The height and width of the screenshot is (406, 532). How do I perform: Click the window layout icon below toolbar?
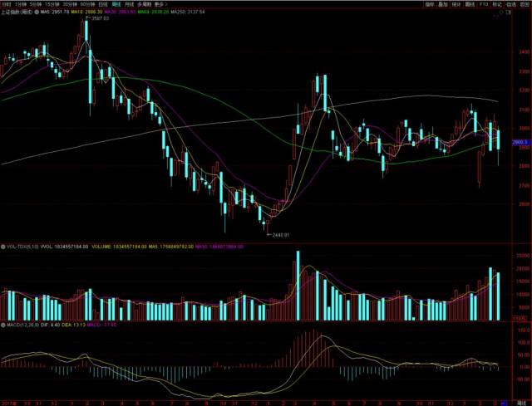pyautogui.click(x=508, y=12)
